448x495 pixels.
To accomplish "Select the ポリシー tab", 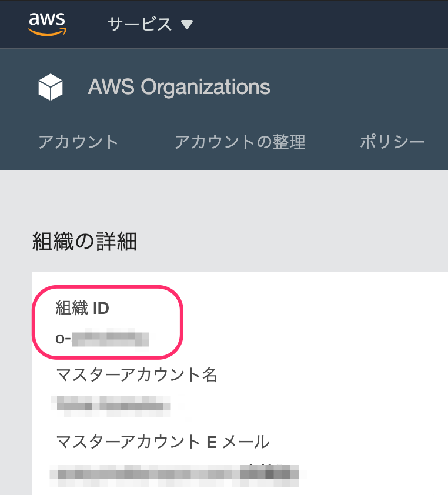I will coord(392,142).
